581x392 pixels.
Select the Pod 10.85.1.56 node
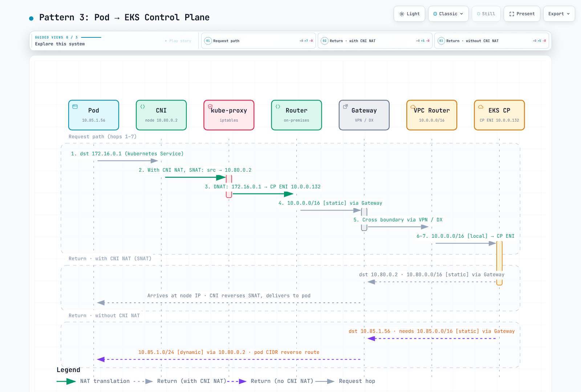[x=94, y=115]
